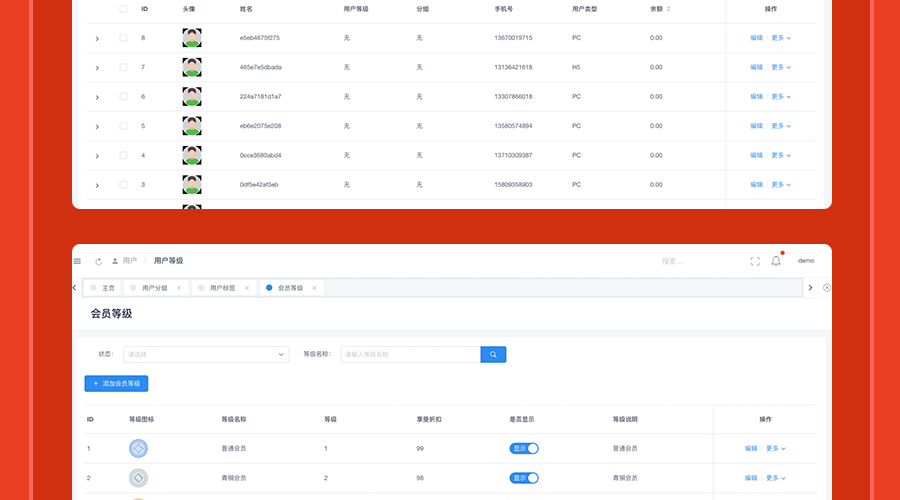Screen dimensions: 900x500
Task: Open notifications bell icon
Action: coord(775,261)
